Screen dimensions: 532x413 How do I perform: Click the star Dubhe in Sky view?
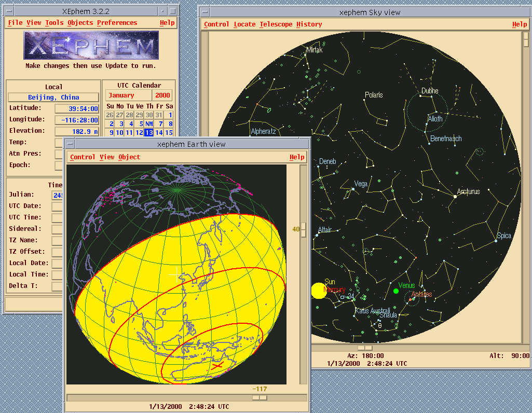click(x=421, y=96)
